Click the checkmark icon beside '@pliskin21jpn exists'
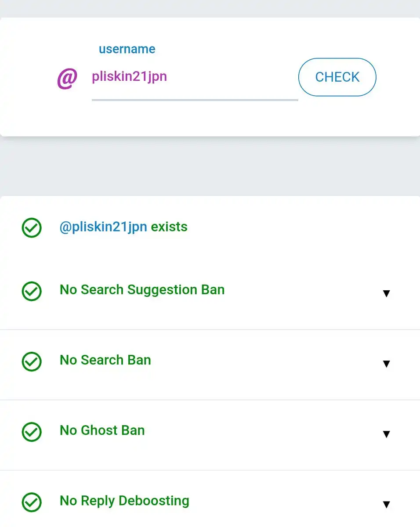 coord(32,228)
